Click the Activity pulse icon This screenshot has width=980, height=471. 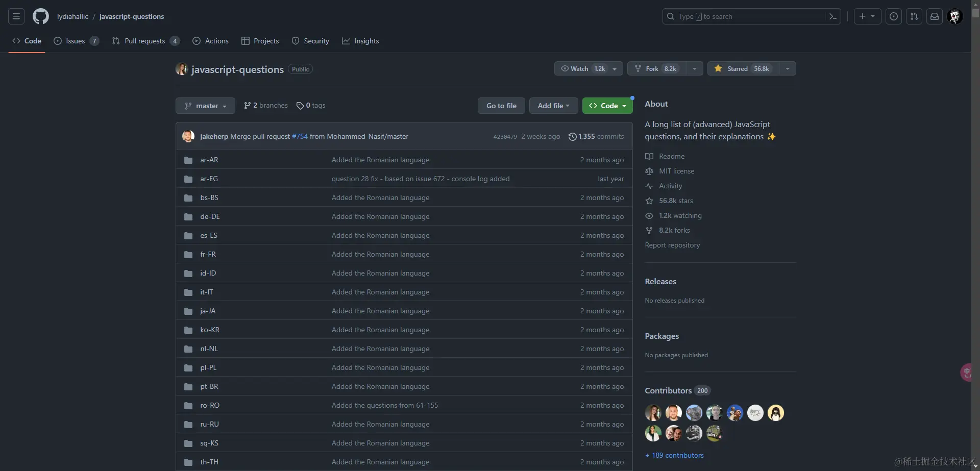649,186
